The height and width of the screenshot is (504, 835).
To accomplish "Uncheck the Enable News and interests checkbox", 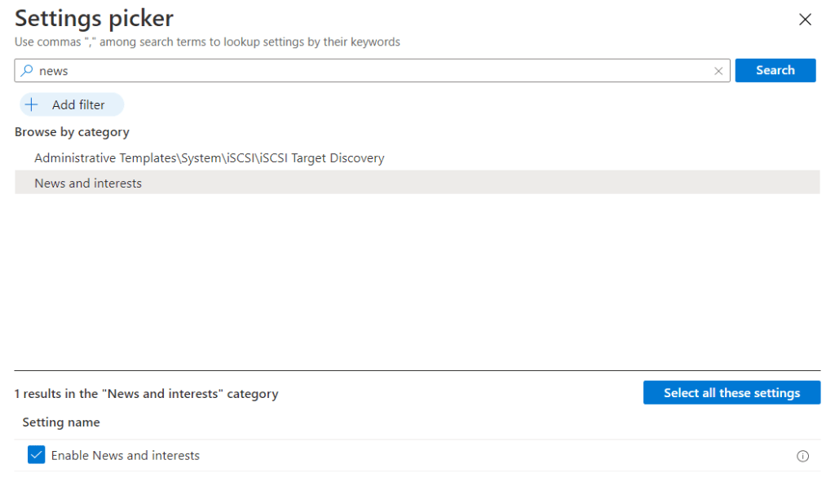I will pos(36,455).
